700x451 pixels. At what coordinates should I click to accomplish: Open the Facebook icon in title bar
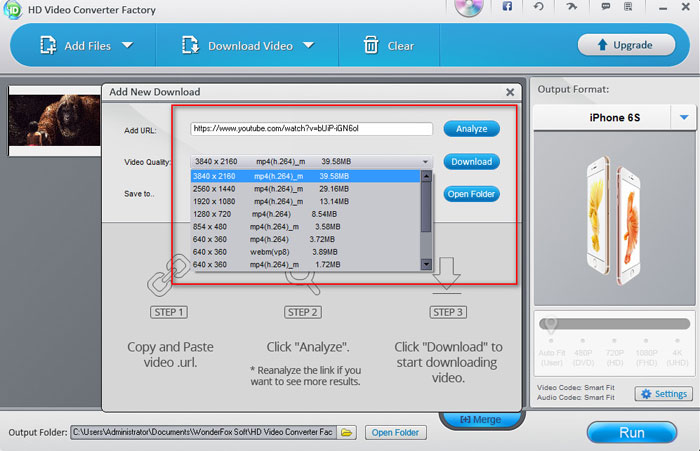tap(507, 6)
